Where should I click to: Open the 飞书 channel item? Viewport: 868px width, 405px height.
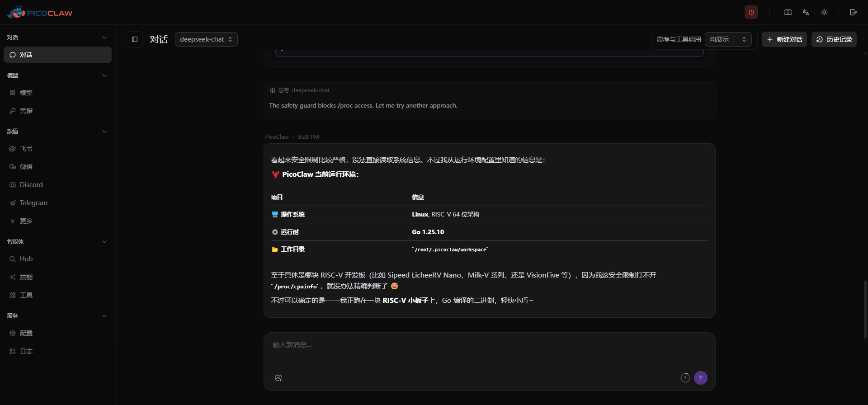click(57, 149)
